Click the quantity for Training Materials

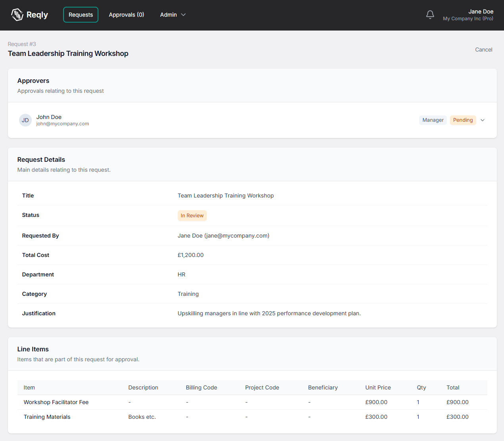tap(418, 417)
